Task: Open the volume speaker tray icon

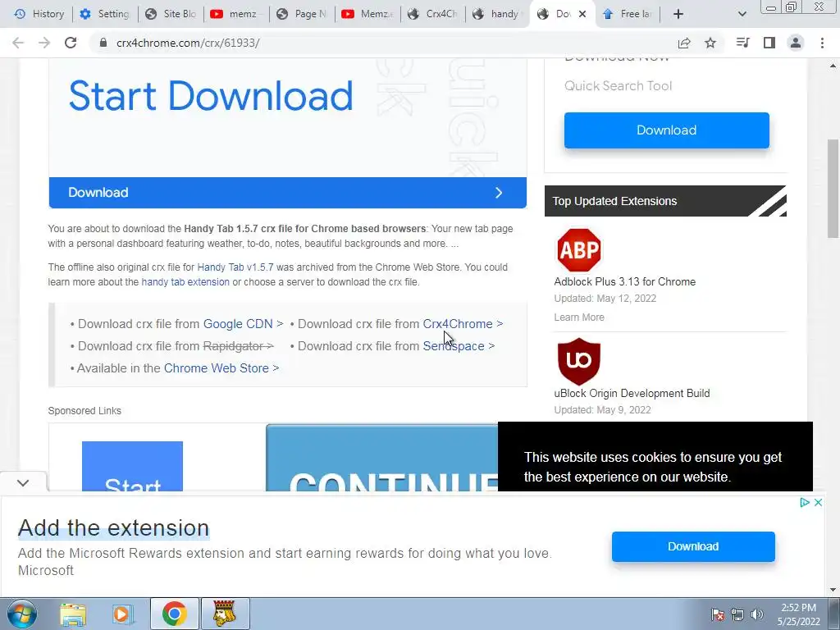Action: coord(757,614)
